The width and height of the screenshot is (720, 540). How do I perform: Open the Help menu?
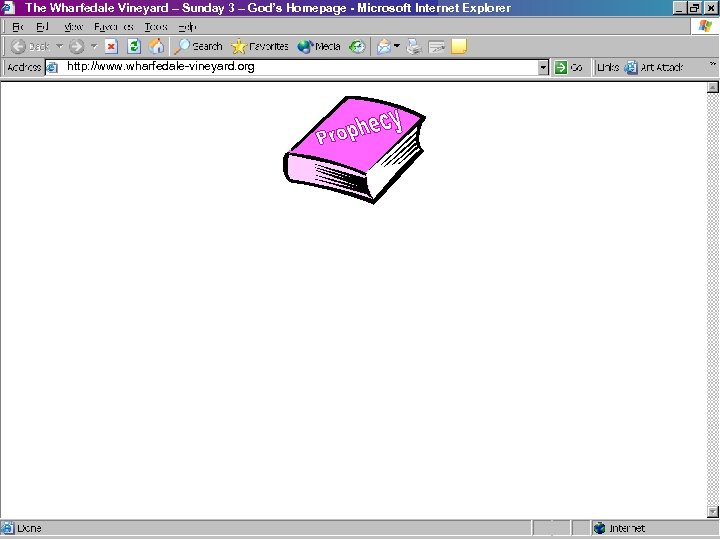pyautogui.click(x=187, y=27)
